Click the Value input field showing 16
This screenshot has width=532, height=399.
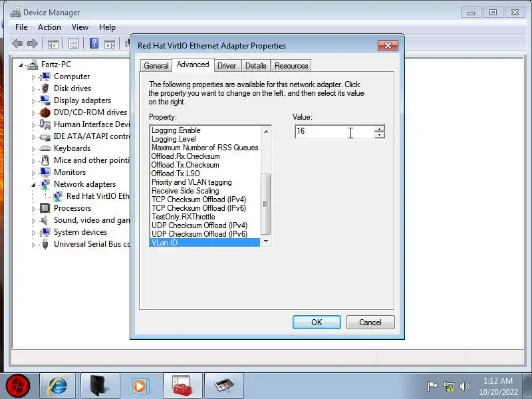coord(334,132)
